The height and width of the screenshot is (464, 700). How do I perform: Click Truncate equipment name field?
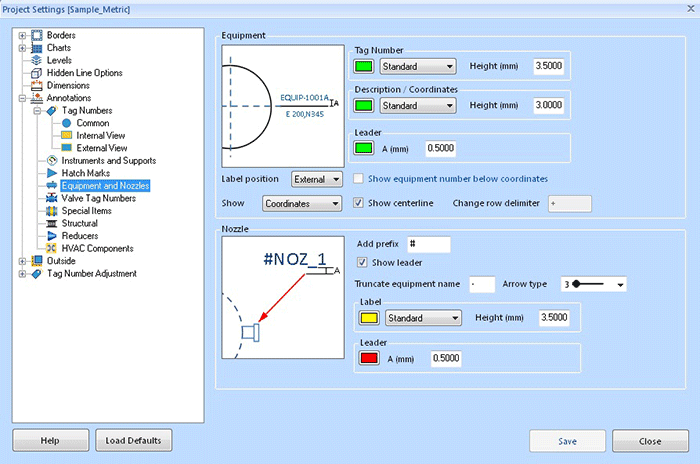point(482,284)
